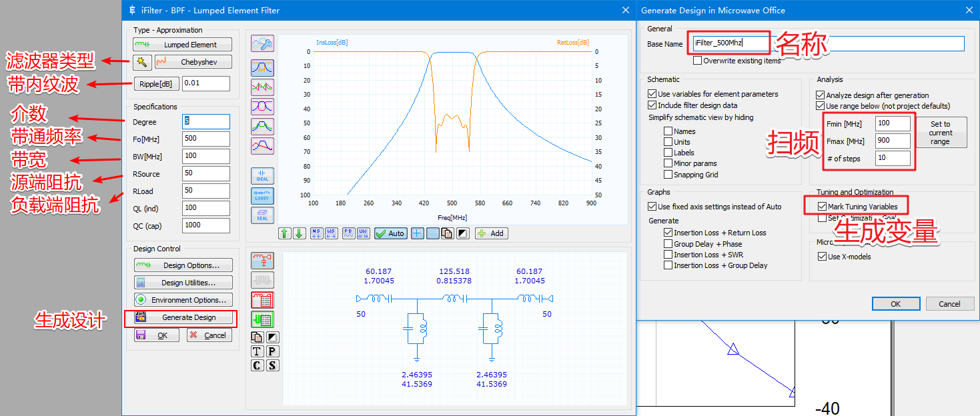Click the PB passband view icon

pos(348,233)
